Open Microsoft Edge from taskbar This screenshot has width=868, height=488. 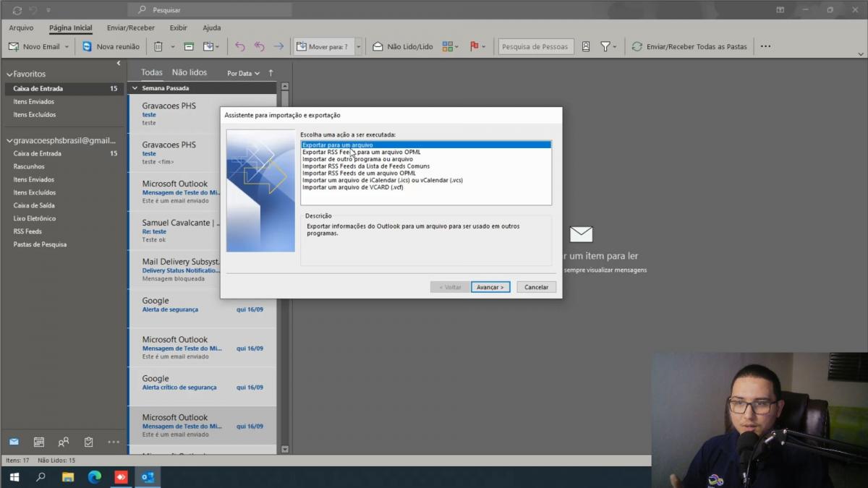click(x=94, y=477)
